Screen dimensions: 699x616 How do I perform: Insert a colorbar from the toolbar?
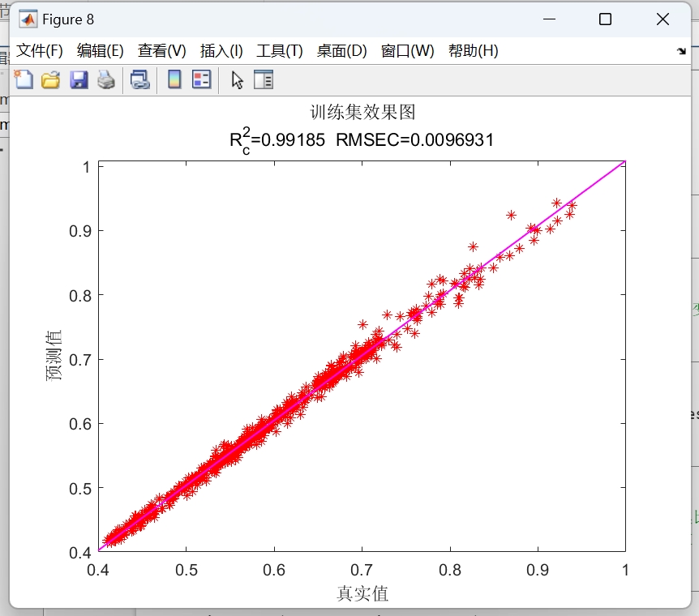point(173,79)
